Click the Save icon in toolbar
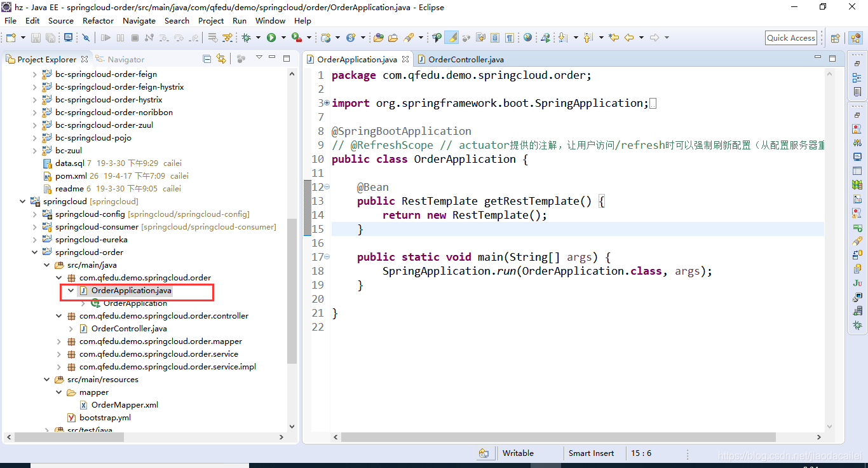This screenshot has height=468, width=868. click(x=36, y=38)
